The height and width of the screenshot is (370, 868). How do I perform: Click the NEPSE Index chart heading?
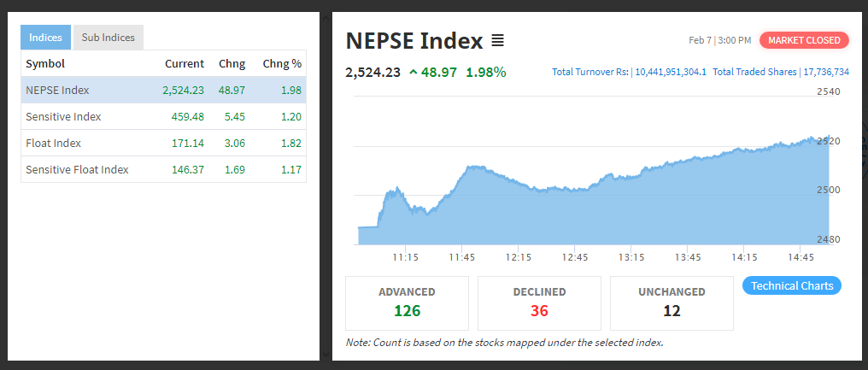click(414, 40)
